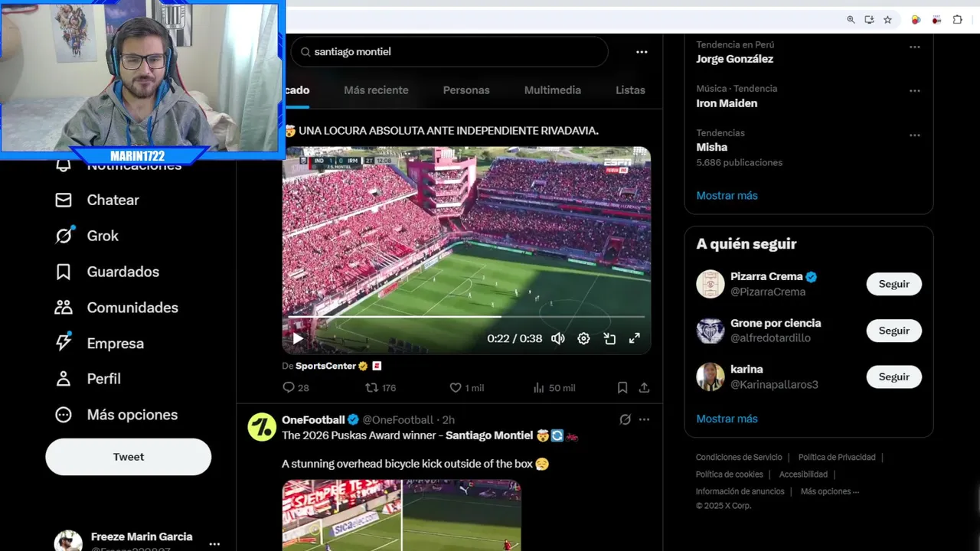Open Empresa lightning icon
This screenshot has height=551, width=980.
click(x=64, y=343)
